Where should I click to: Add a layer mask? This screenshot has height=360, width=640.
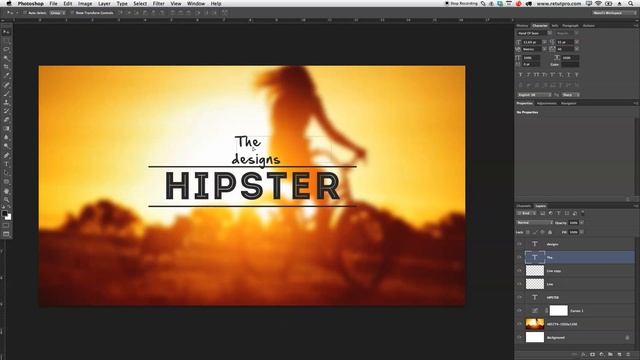point(592,354)
